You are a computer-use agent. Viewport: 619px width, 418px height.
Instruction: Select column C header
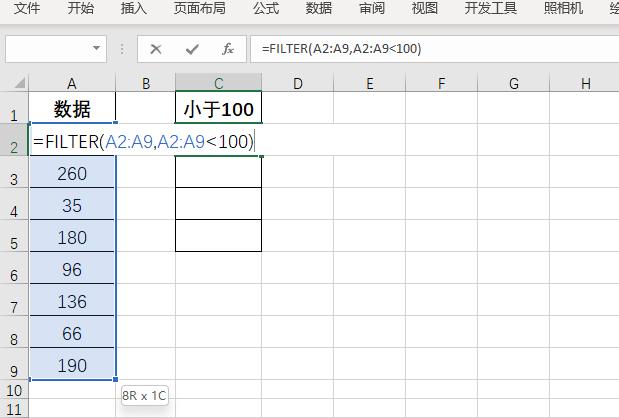tap(219, 83)
